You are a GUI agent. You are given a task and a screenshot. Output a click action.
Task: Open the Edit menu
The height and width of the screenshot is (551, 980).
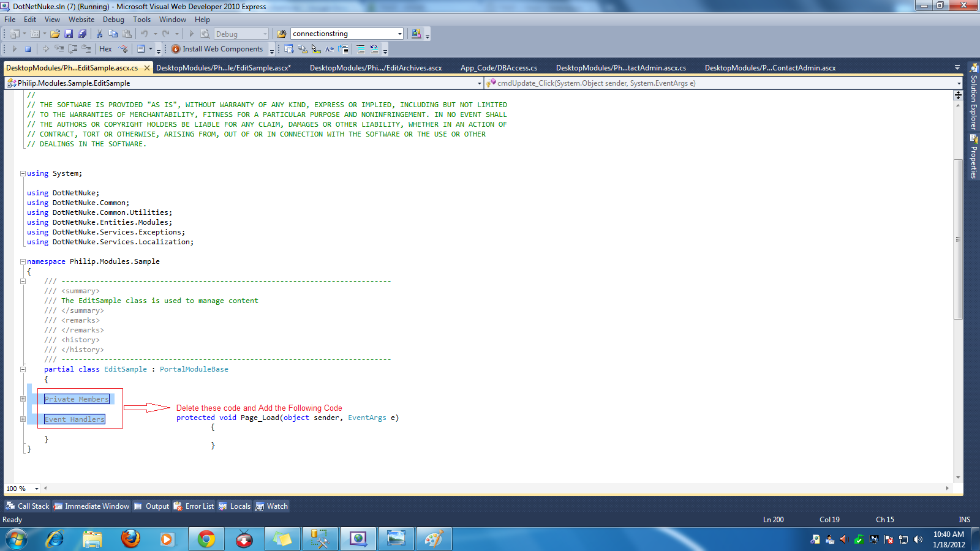tap(30, 20)
